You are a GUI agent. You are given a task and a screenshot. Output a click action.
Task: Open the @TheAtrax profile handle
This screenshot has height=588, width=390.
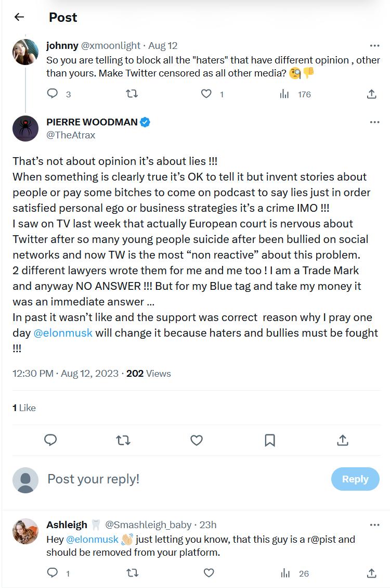point(71,135)
